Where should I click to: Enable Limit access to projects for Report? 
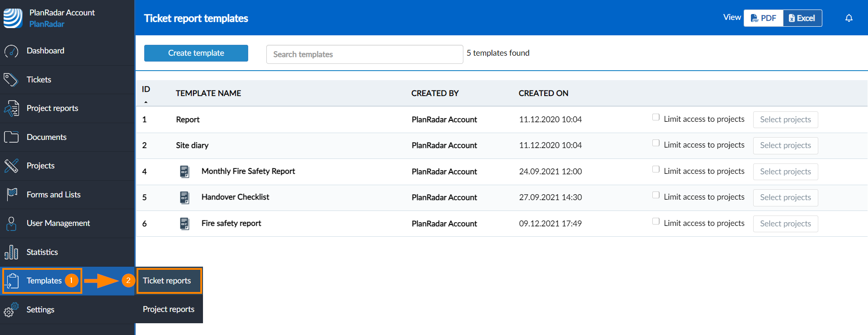[656, 117]
